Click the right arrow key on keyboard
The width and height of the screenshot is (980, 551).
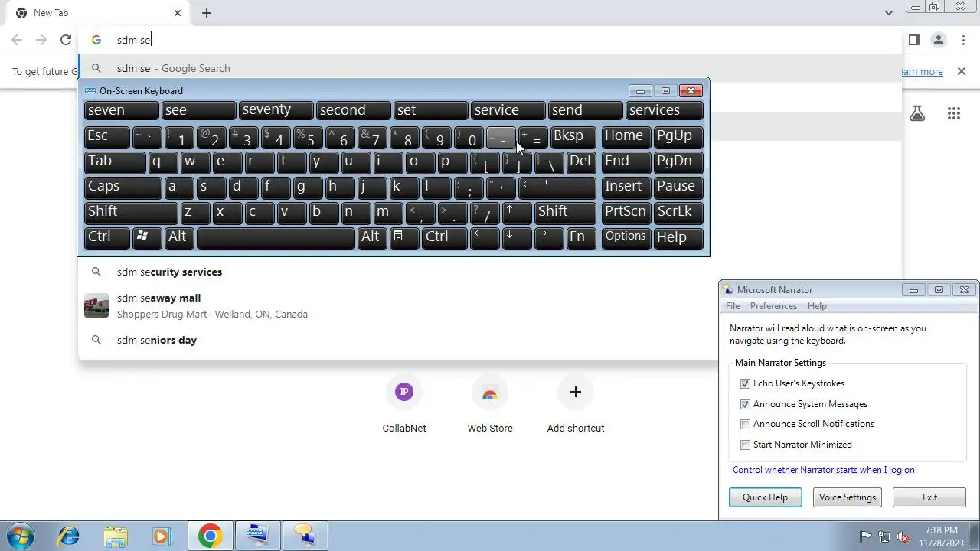pos(549,237)
